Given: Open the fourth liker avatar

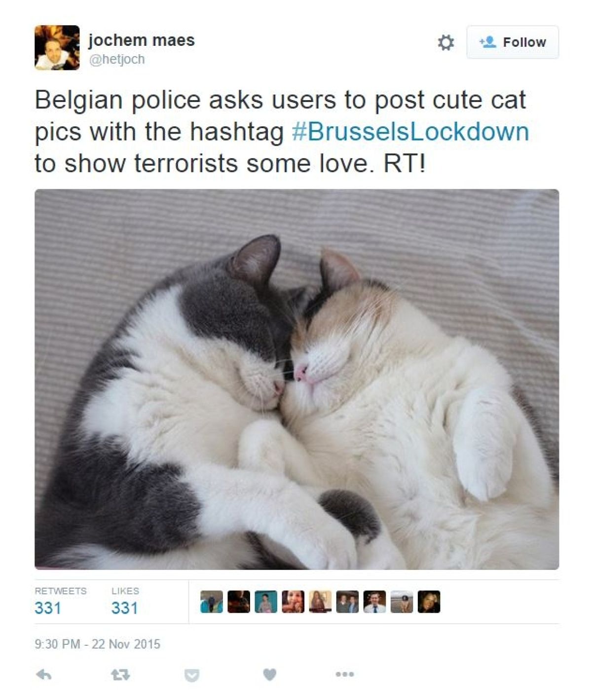Looking at the screenshot, I should (x=293, y=602).
